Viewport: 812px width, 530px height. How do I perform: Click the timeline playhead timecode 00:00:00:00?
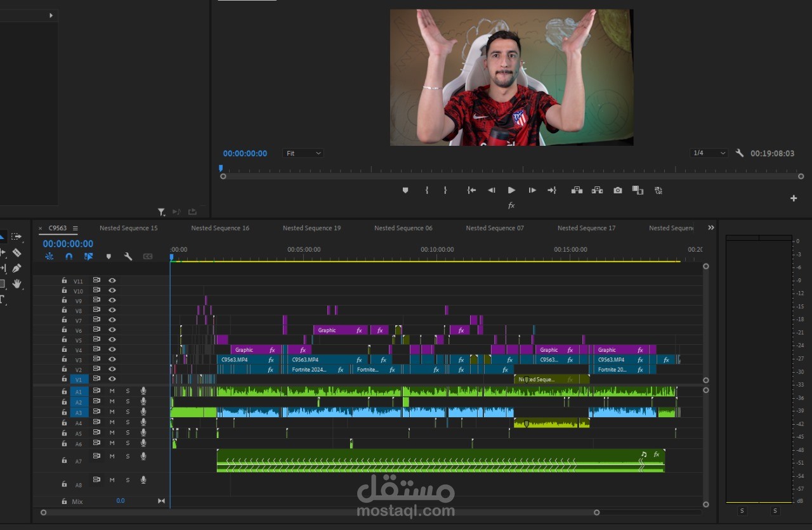coord(68,243)
